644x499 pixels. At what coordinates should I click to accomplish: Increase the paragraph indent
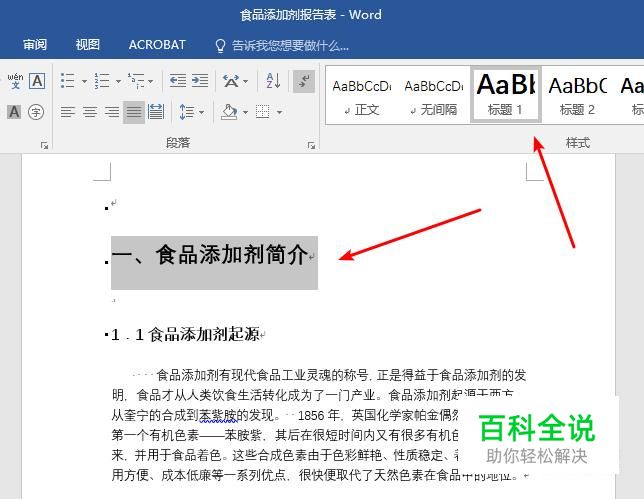point(200,81)
